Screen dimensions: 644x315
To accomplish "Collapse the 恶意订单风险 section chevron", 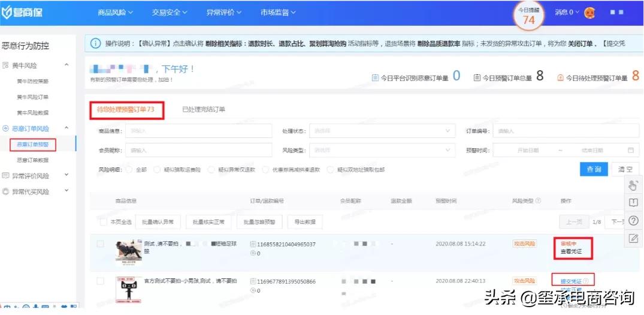I will 66,128.
